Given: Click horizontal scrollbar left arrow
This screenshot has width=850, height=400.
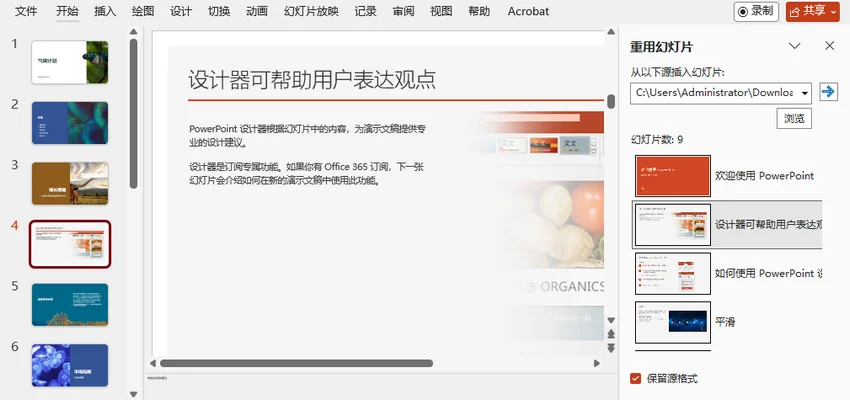Looking at the screenshot, I should tap(153, 363).
